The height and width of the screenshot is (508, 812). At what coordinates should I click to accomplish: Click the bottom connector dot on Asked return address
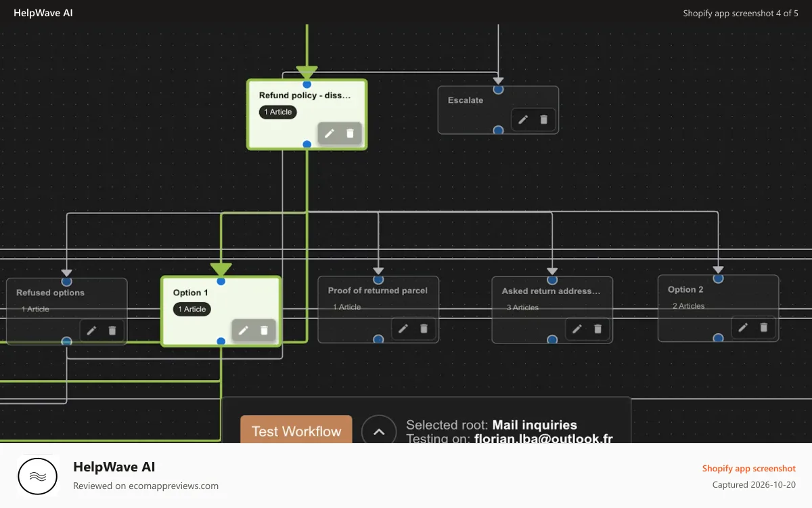(x=552, y=339)
